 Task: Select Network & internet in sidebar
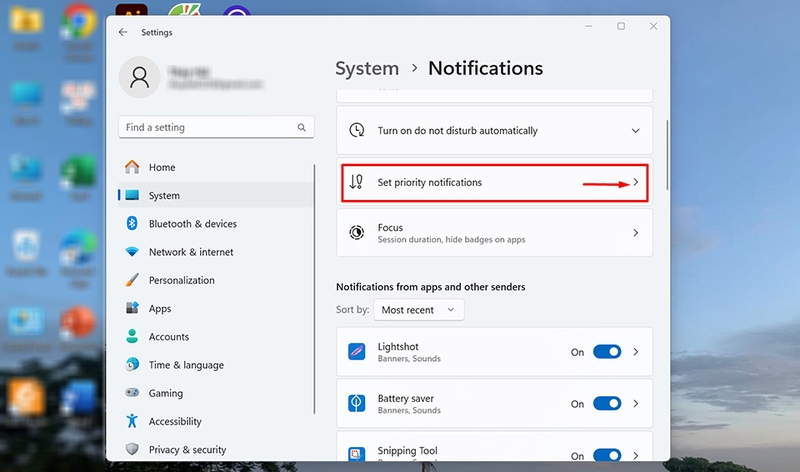pyautogui.click(x=216, y=252)
